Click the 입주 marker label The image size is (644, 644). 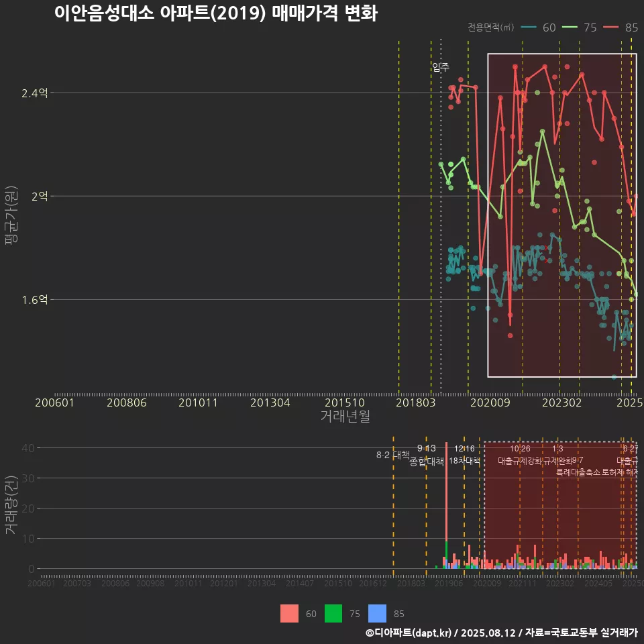point(441,67)
